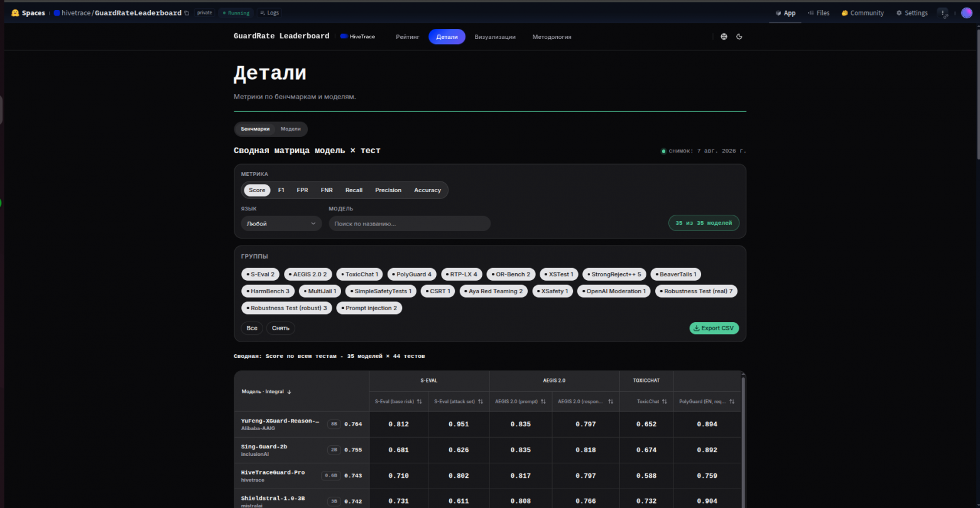This screenshot has height=508, width=980.
Task: Toggle the RTP-LX 4 group chip
Action: [462, 274]
